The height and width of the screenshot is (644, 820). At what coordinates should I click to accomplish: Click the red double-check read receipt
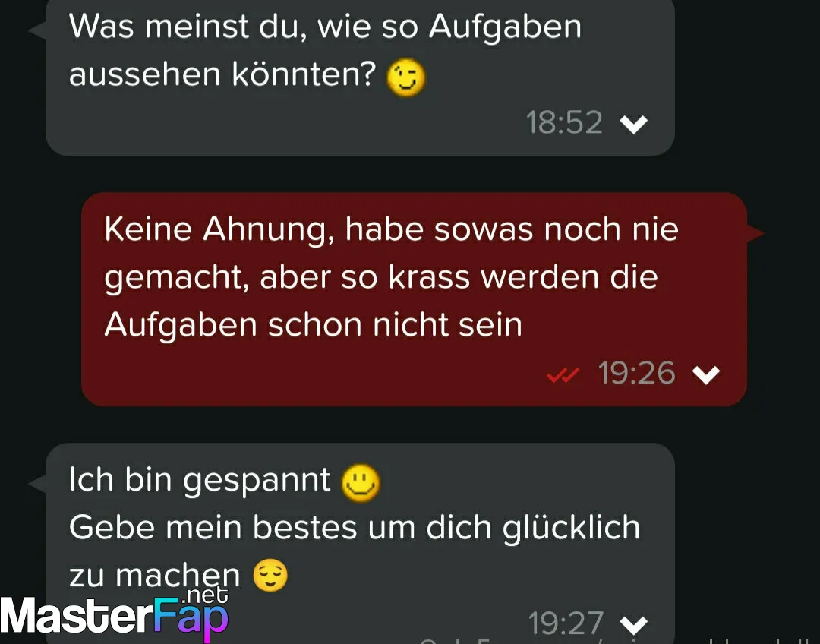tap(563, 374)
